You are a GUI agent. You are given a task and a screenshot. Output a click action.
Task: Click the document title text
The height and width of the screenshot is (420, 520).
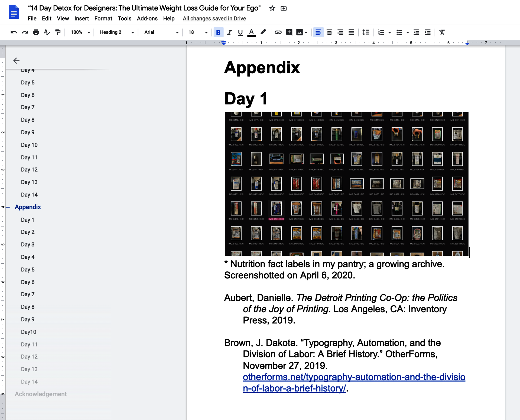click(x=144, y=8)
